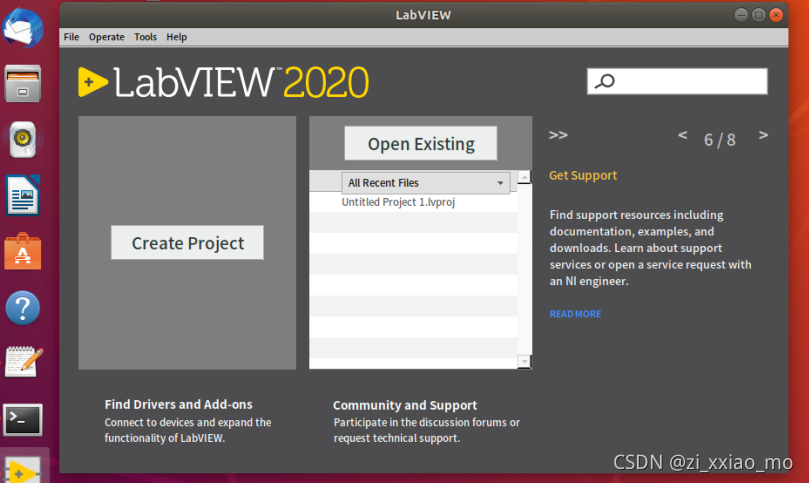Open Find Drivers and Add-ons
809x483 pixels.
click(x=179, y=405)
